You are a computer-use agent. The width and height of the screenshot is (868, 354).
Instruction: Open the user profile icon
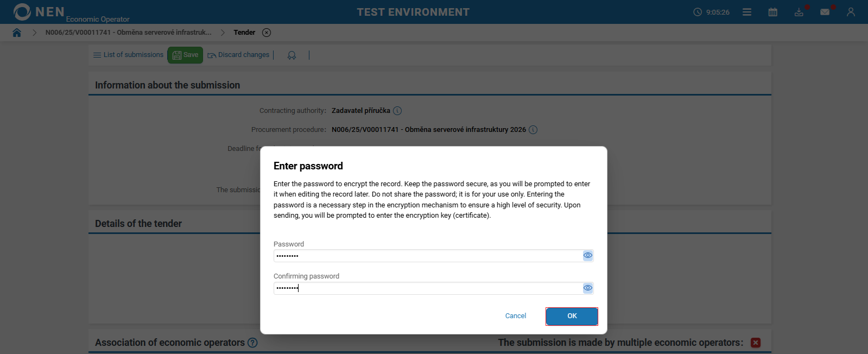(851, 12)
